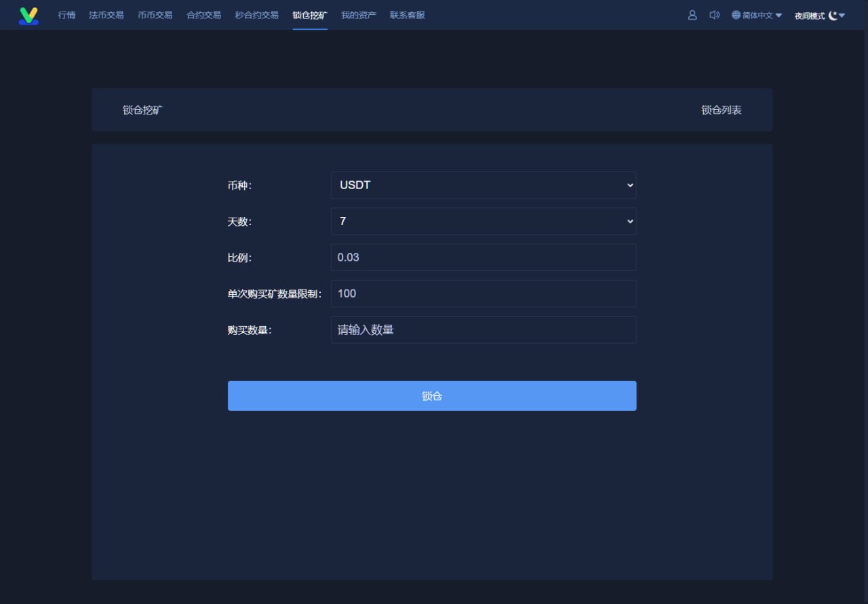Click the speaker announcement icon
This screenshot has height=604, width=868.
point(714,15)
